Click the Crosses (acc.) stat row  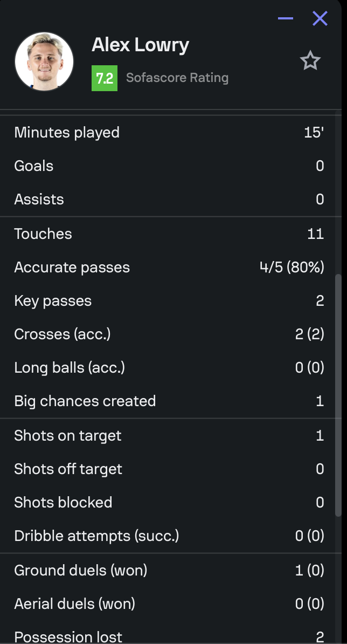tap(169, 334)
